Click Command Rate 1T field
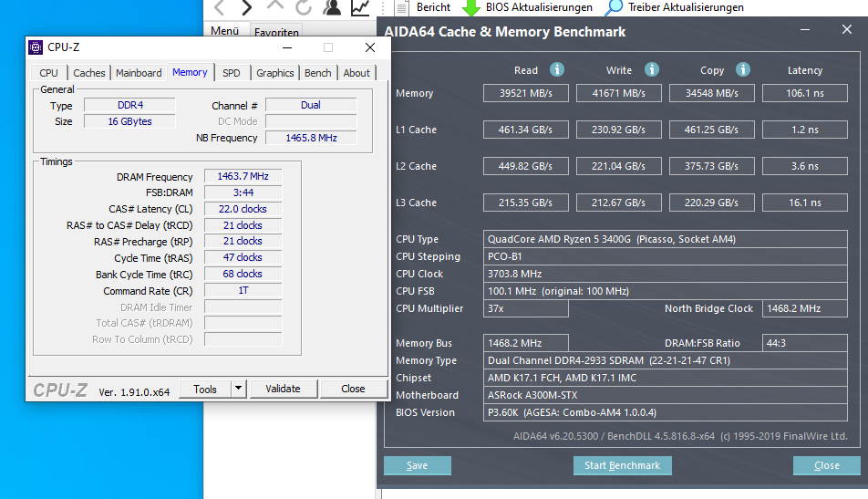The width and height of the screenshot is (868, 499). point(243,290)
